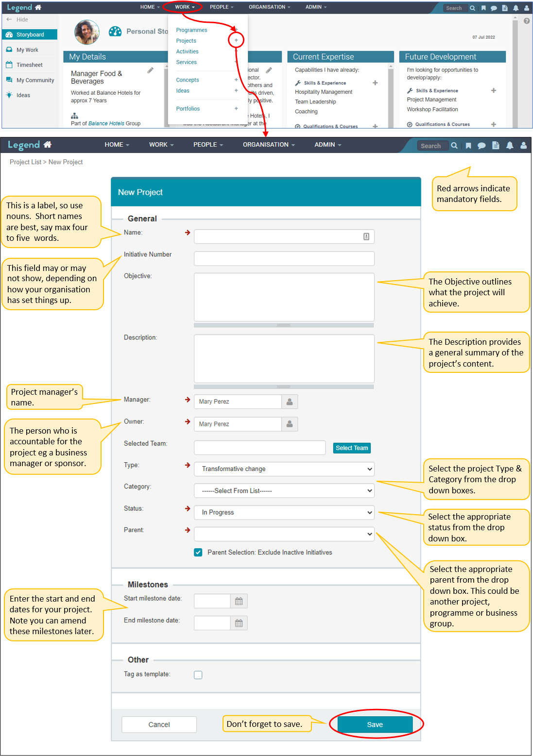Select Activities in the WORK dropdown menu

187,51
